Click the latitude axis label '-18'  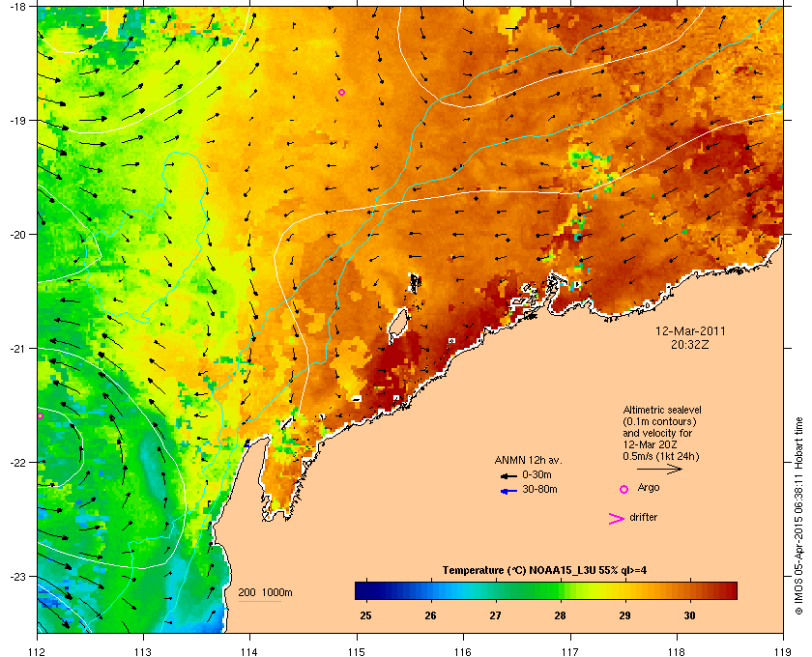17,6
